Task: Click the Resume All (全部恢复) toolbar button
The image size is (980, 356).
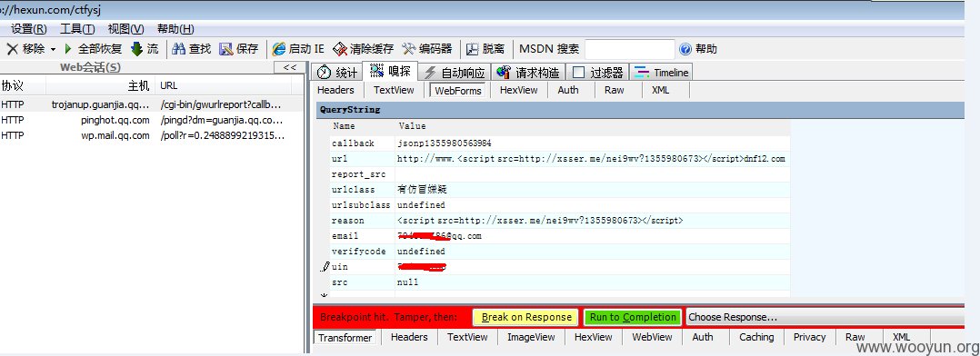Action: (93, 49)
